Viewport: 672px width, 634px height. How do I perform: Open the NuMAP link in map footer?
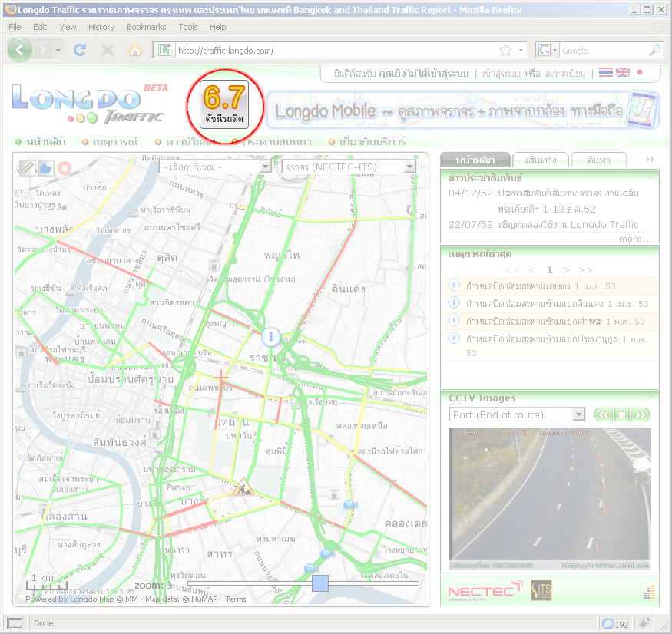pos(204,599)
